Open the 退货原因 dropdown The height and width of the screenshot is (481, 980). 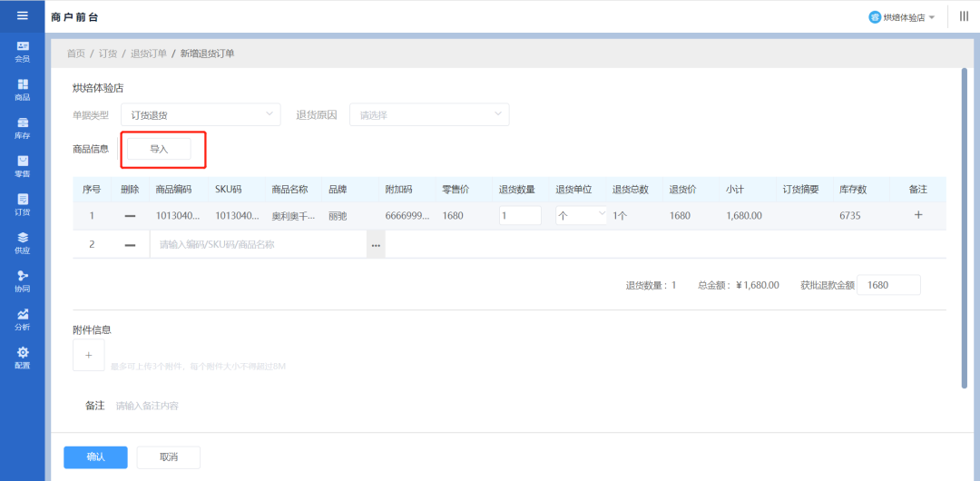point(428,115)
